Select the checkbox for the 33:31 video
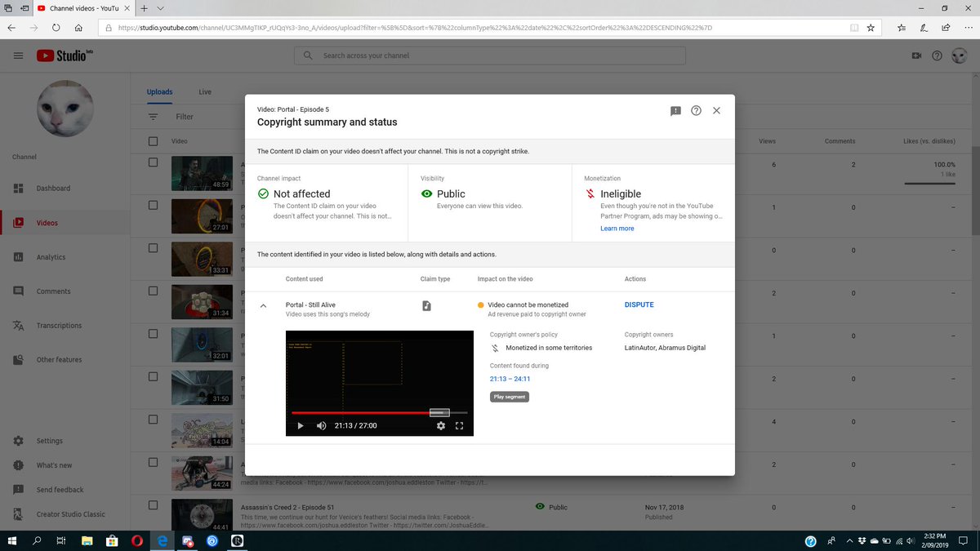This screenshot has height=551, width=980. [153, 248]
